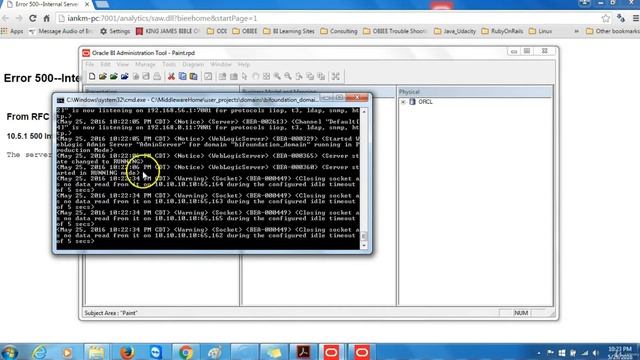Click the Open online green folder icon
This screenshot has height=360, width=640.
(113, 76)
